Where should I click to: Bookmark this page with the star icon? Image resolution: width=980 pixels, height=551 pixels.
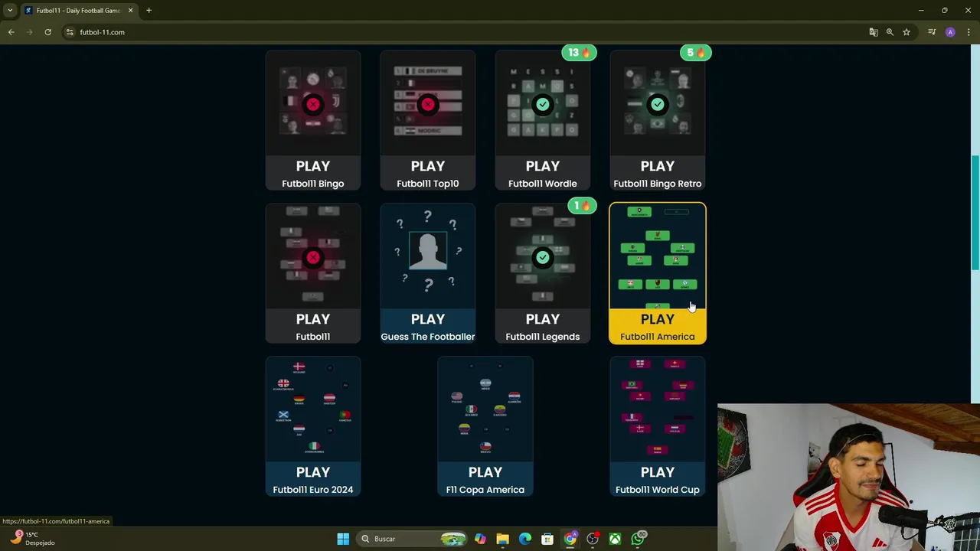(x=906, y=32)
